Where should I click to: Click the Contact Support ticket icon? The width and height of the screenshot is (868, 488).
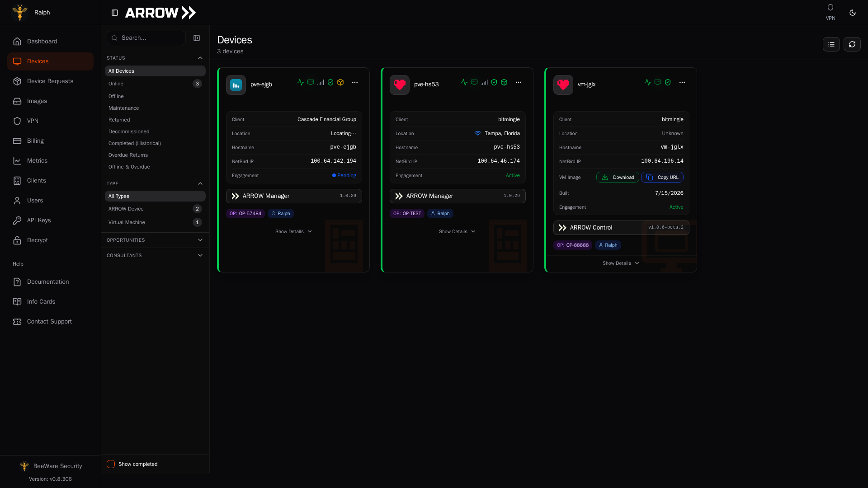17,322
